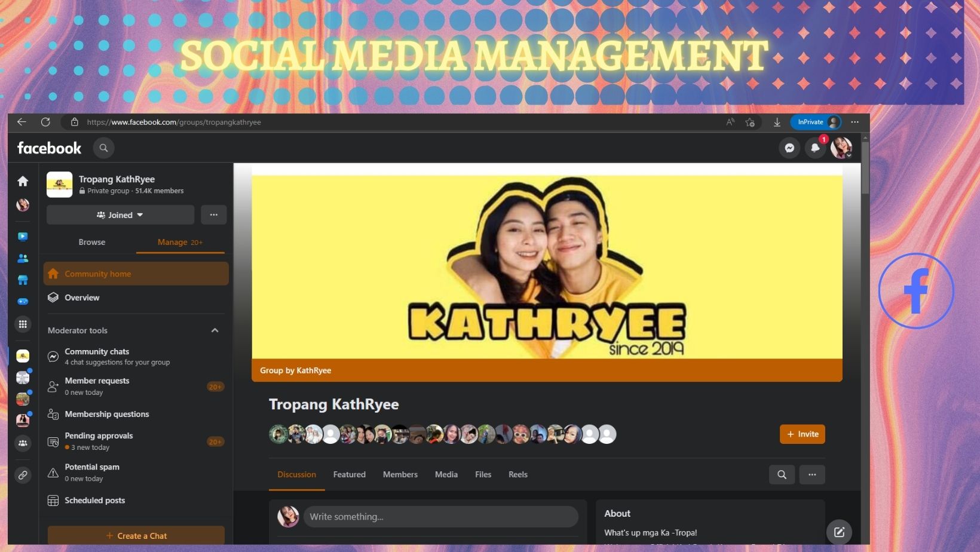Switch to the Browse tab

coord(92,242)
